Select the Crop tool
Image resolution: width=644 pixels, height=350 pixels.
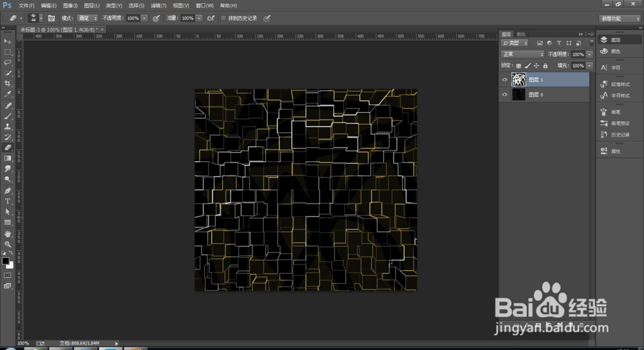7,84
